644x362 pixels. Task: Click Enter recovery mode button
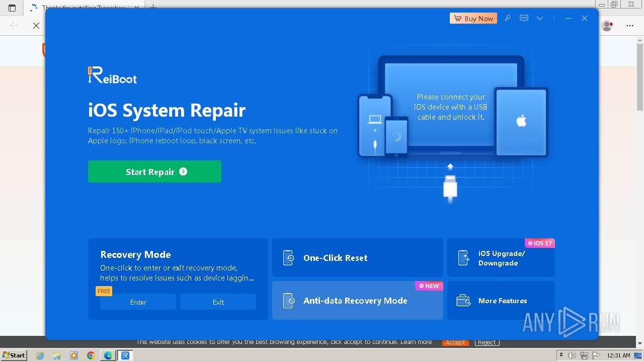click(138, 302)
